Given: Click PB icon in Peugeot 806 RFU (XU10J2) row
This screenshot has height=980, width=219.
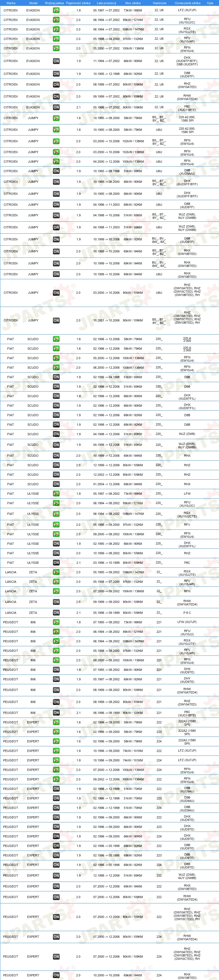Looking at the screenshot, I should (x=56, y=632).
